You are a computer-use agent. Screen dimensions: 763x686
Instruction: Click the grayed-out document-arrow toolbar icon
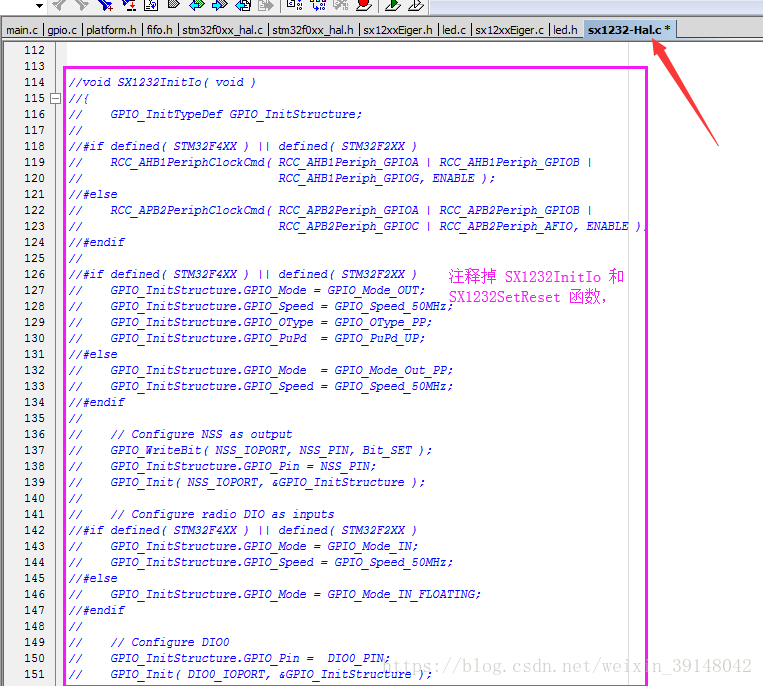point(266,5)
